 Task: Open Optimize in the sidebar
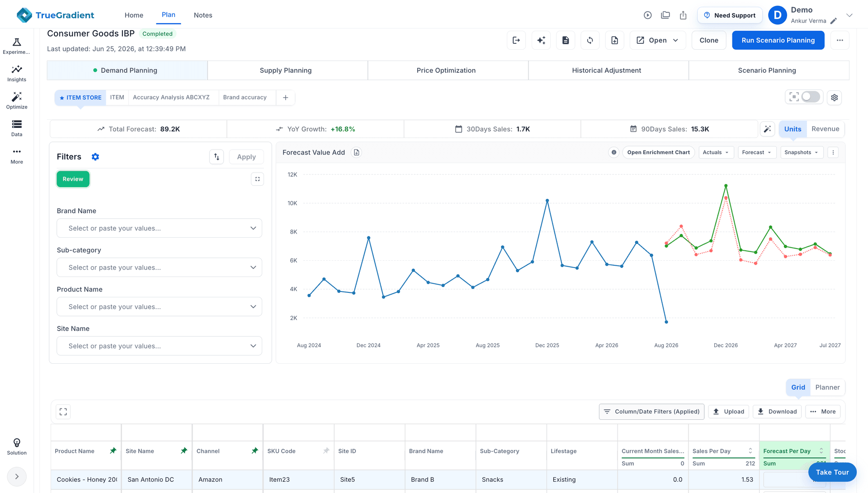17,101
